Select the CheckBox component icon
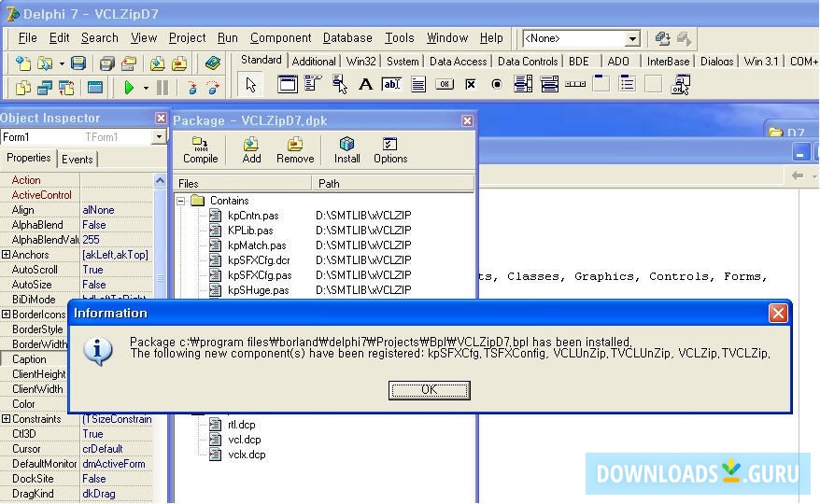Image resolution: width=820 pixels, height=504 pixels. pyautogui.click(x=471, y=84)
